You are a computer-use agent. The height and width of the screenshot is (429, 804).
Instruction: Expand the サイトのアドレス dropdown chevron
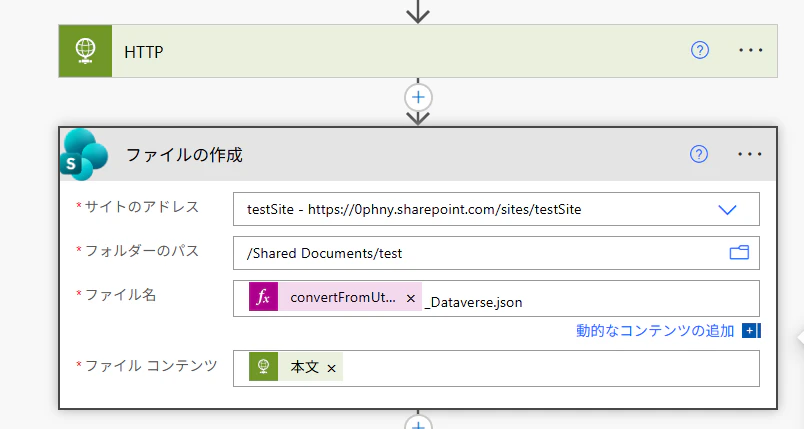point(727,210)
